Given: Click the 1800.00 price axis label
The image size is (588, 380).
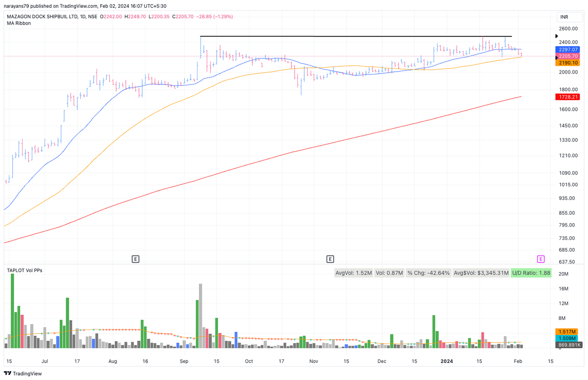Looking at the screenshot, I should coord(568,90).
